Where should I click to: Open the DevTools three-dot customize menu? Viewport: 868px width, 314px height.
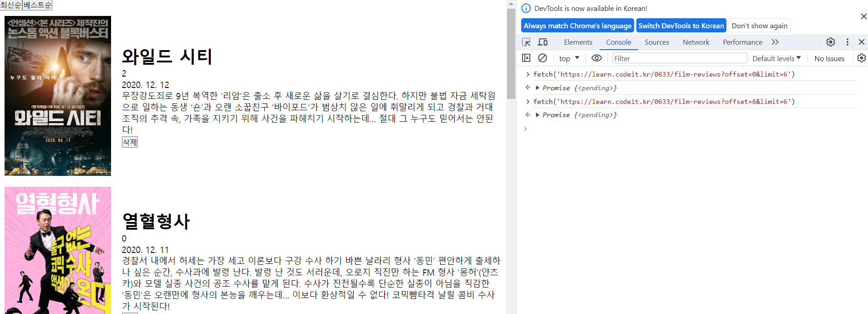(847, 42)
